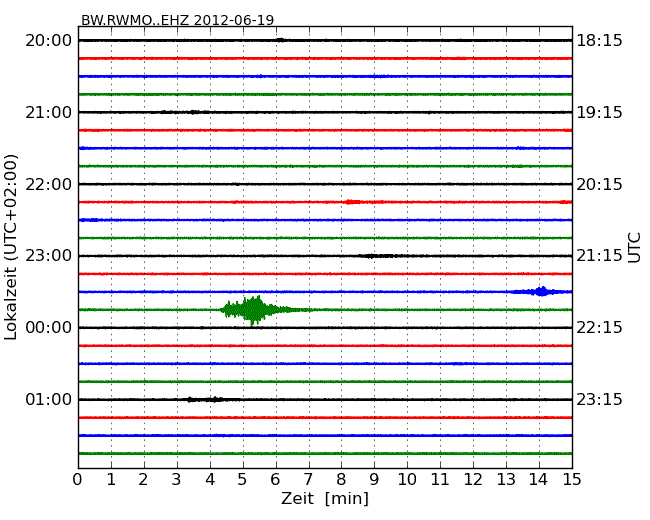Click the 21:15 UTC tick label
The image size is (650, 520).
pos(599,256)
